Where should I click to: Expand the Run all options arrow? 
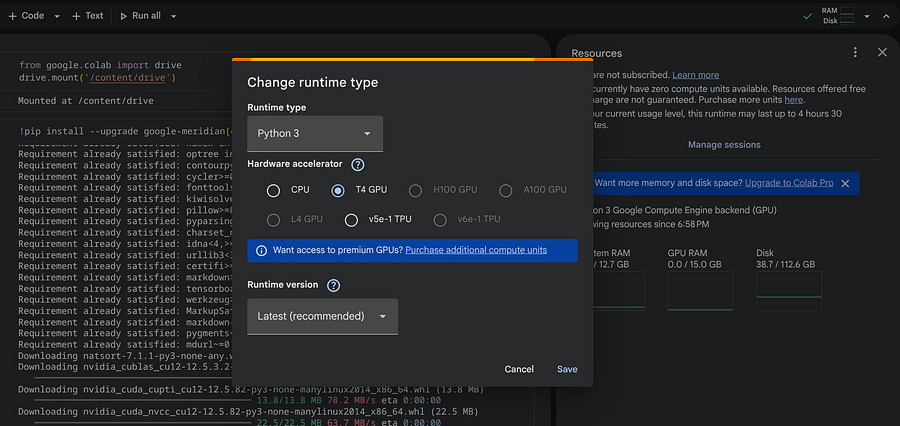[x=173, y=17]
